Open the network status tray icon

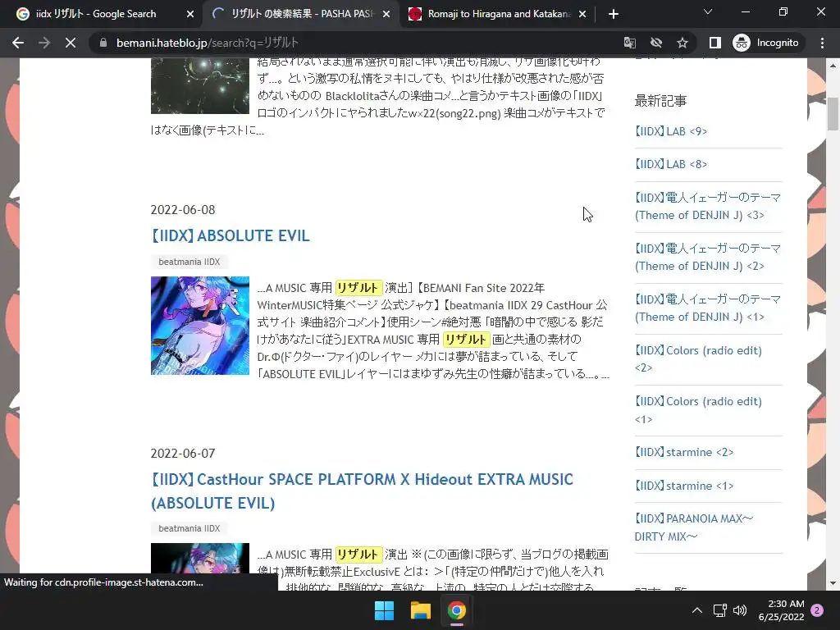[719, 610]
